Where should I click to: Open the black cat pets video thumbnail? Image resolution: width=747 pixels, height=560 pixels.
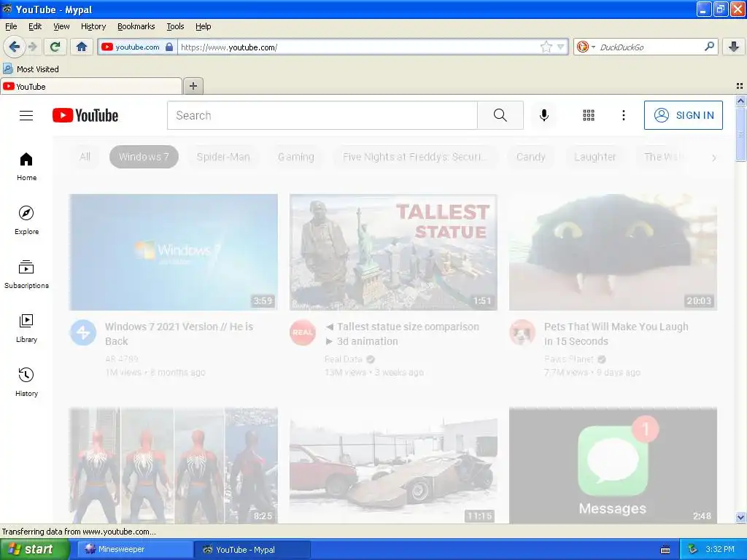point(613,252)
